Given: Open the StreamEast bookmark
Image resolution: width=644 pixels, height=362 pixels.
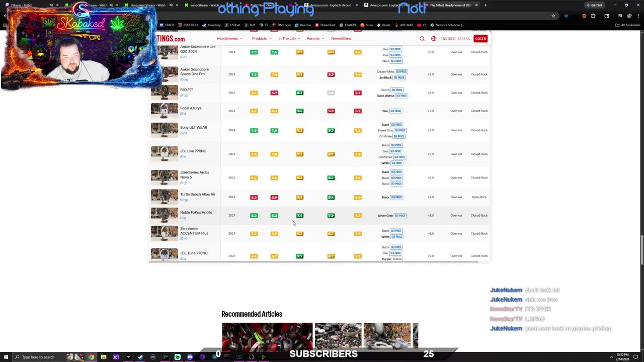Looking at the screenshot, I should point(325,25).
